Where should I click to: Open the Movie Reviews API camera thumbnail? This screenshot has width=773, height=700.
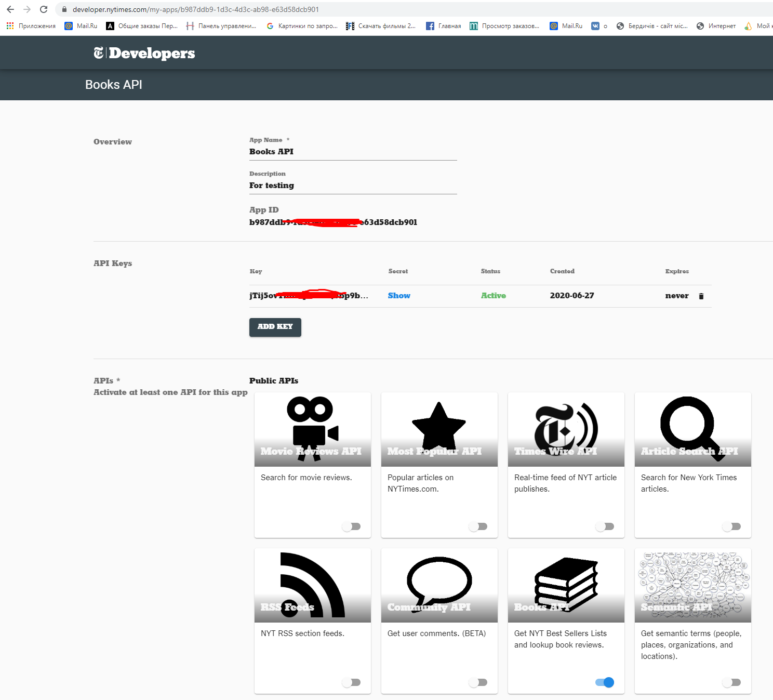click(x=313, y=429)
